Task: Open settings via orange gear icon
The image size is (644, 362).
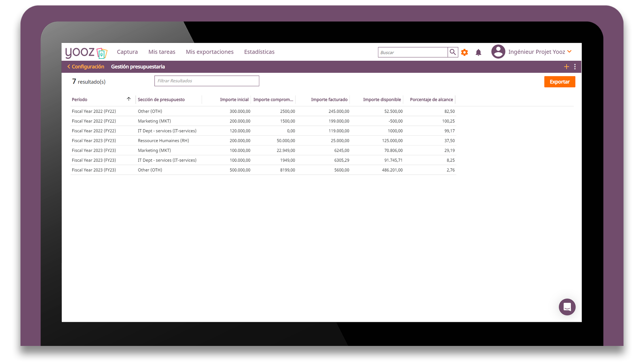Action: click(x=465, y=52)
